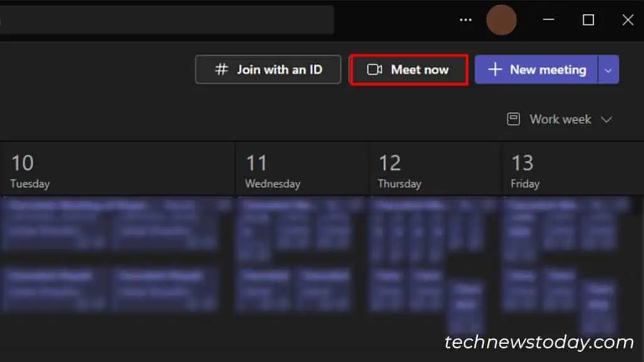Click your profile avatar
The width and height of the screenshot is (644, 362).
click(502, 19)
